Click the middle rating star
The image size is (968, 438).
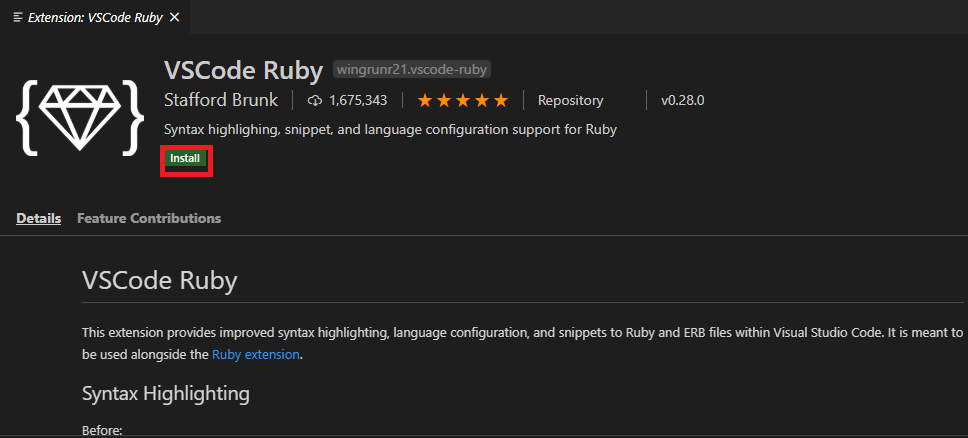point(463,100)
